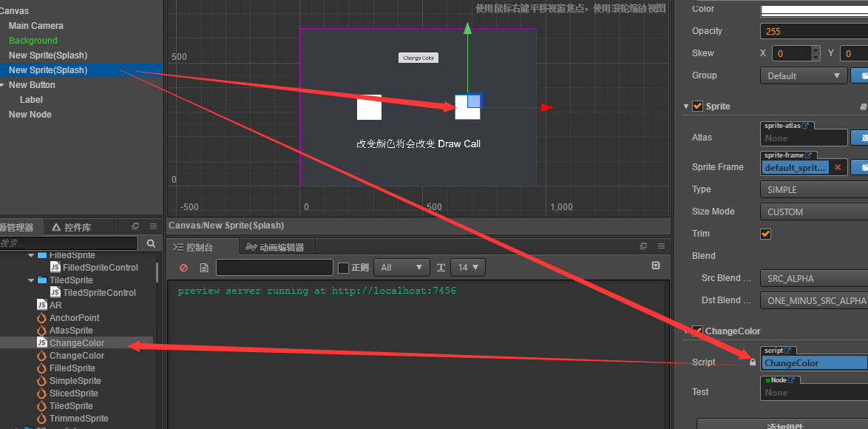Screen dimensions: 868x429
Task: Select the SlicedSprite scene asset
Action: [x=67, y=393]
